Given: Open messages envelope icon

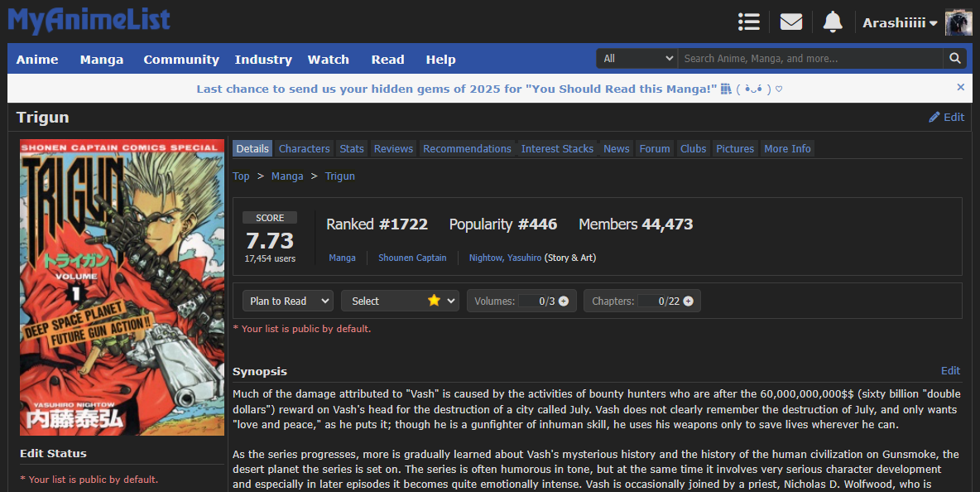Looking at the screenshot, I should click(x=790, y=22).
